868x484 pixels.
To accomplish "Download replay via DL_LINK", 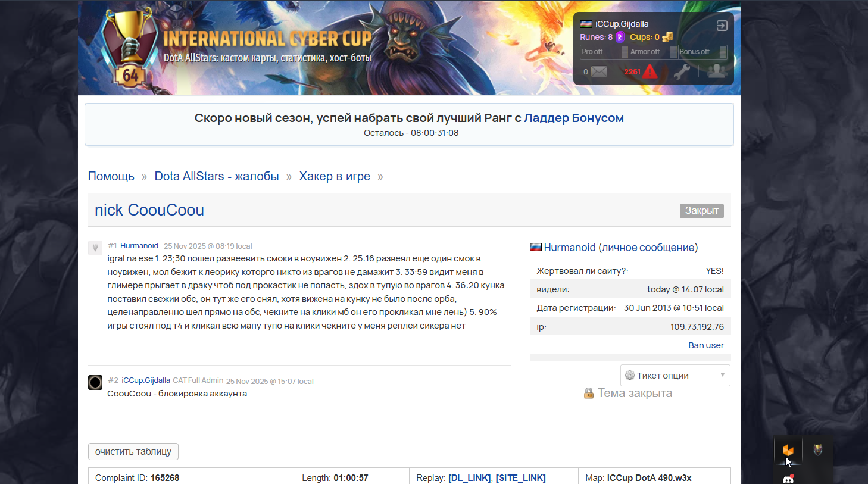I will pos(470,478).
